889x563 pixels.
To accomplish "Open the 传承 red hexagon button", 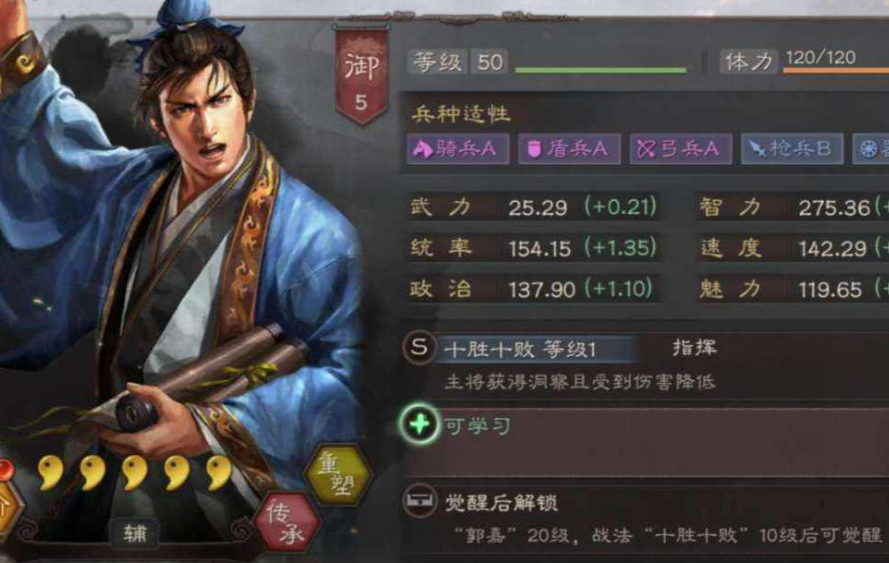I will pyautogui.click(x=287, y=522).
